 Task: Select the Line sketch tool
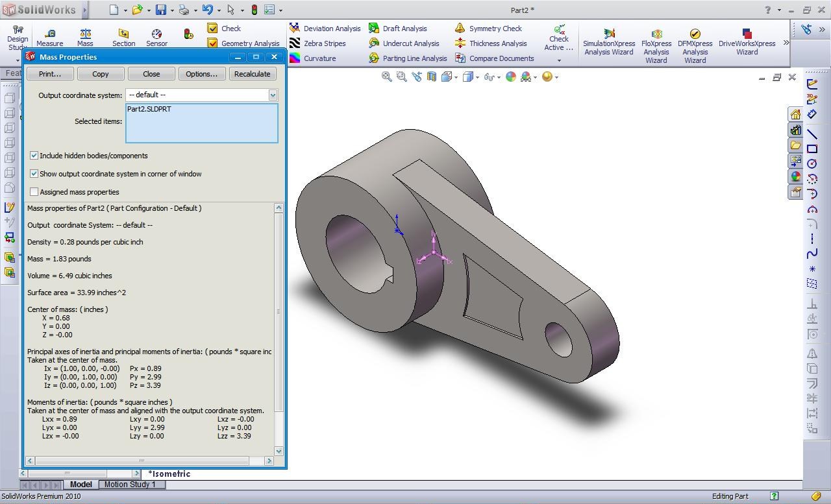tap(812, 134)
